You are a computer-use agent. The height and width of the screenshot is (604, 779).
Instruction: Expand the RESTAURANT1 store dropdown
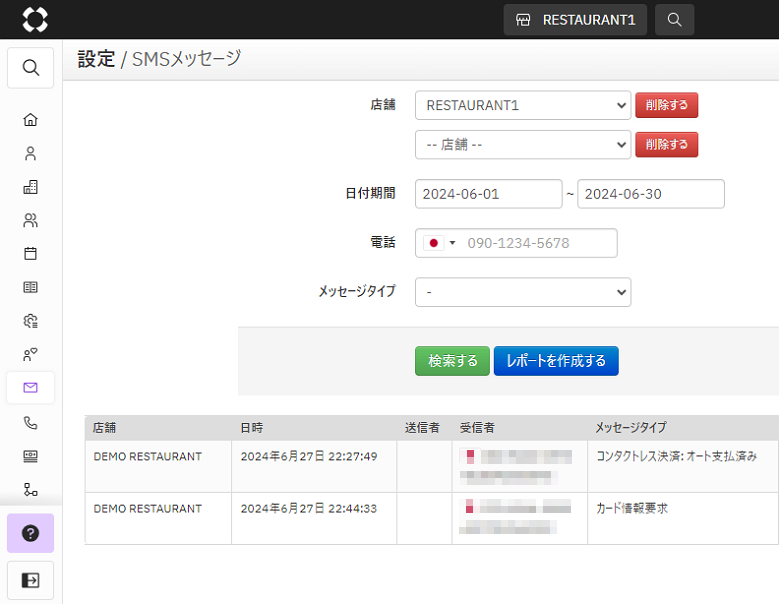pos(522,105)
